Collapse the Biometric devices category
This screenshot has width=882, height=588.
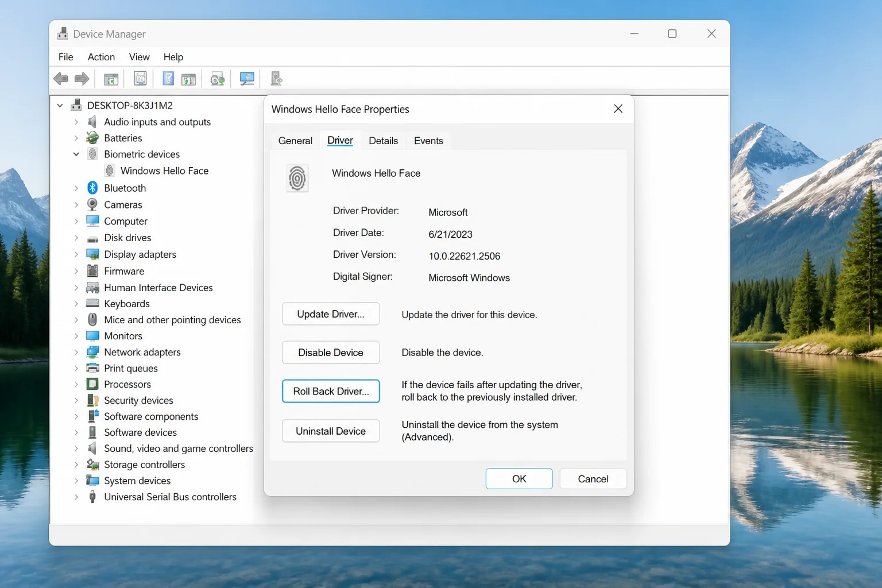click(x=76, y=154)
